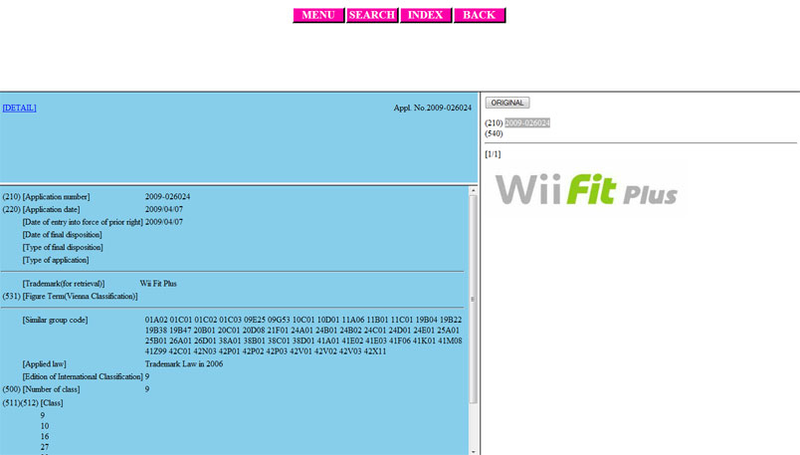Click 'Trademark Law in 2006' value
Image resolution: width=800 pixels, height=455 pixels.
point(184,364)
